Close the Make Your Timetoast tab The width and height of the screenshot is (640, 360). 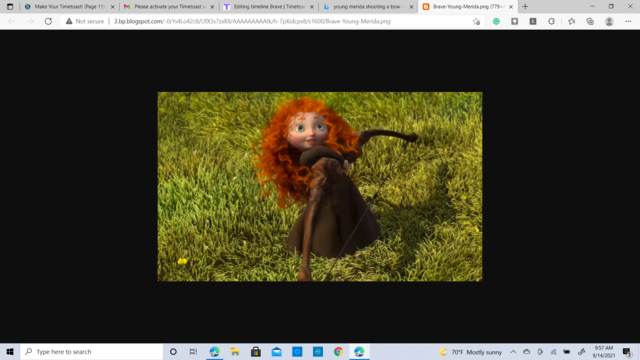pyautogui.click(x=113, y=7)
